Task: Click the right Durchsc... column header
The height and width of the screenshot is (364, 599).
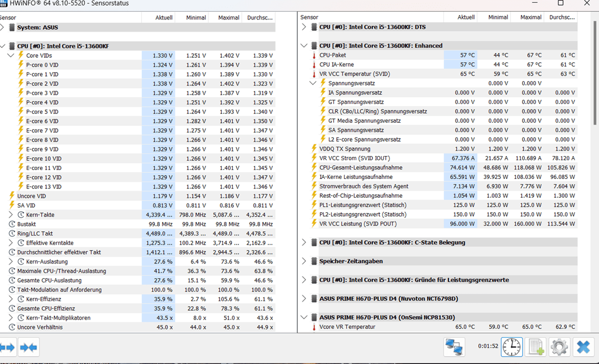Action: click(x=561, y=17)
